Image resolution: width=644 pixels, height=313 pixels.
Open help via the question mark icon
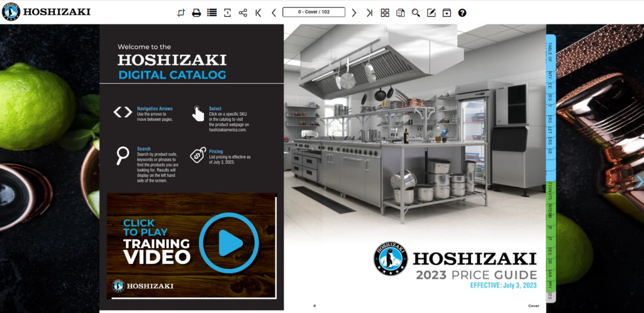click(462, 13)
